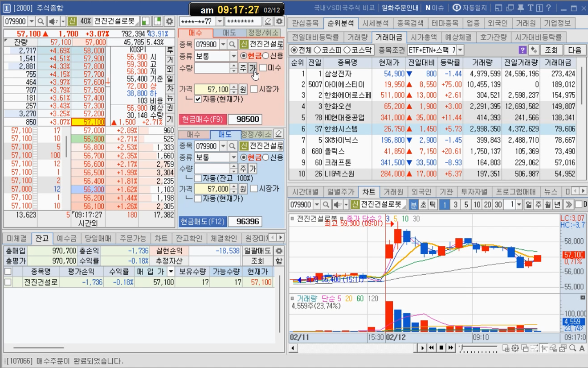
Task: Click the stock search magnifier in sell order form
Action: (233, 146)
